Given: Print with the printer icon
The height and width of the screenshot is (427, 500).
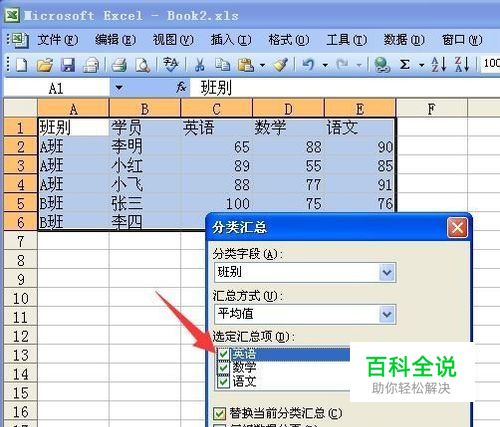Looking at the screenshot, I should 119,64.
